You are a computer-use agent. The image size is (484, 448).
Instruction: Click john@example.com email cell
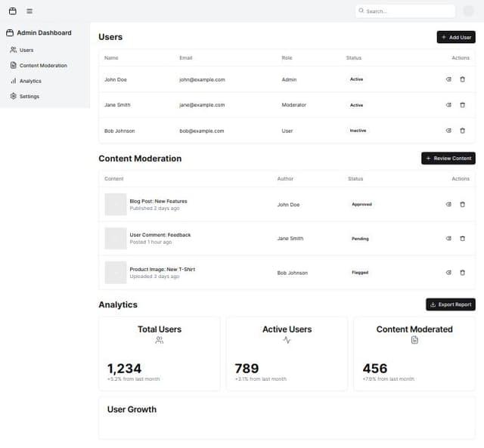pos(202,79)
